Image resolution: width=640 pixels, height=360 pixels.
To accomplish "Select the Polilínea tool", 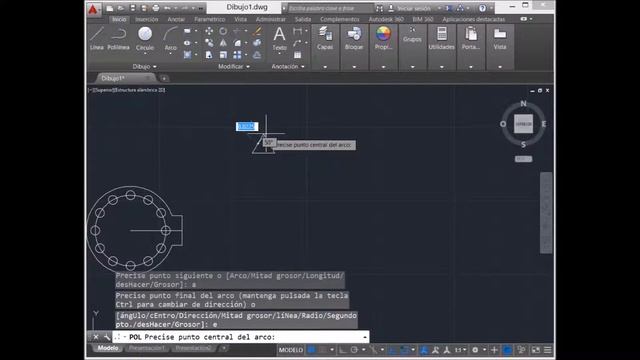I will click(x=118, y=38).
